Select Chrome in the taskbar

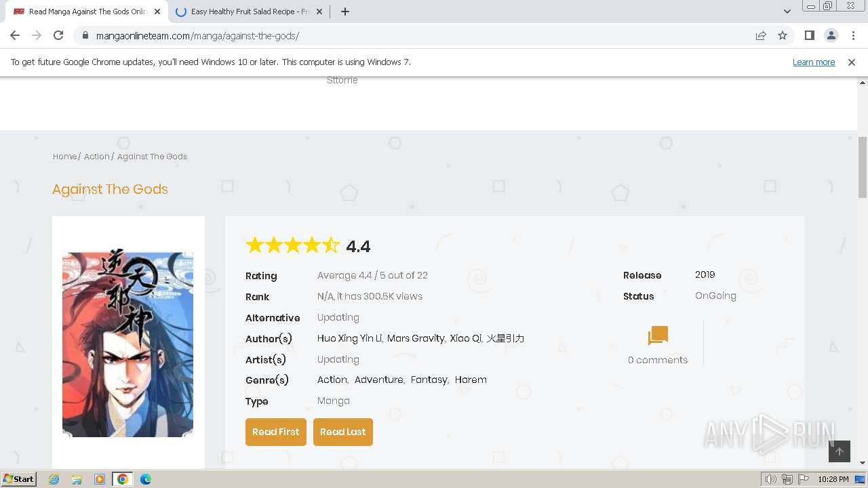click(123, 479)
